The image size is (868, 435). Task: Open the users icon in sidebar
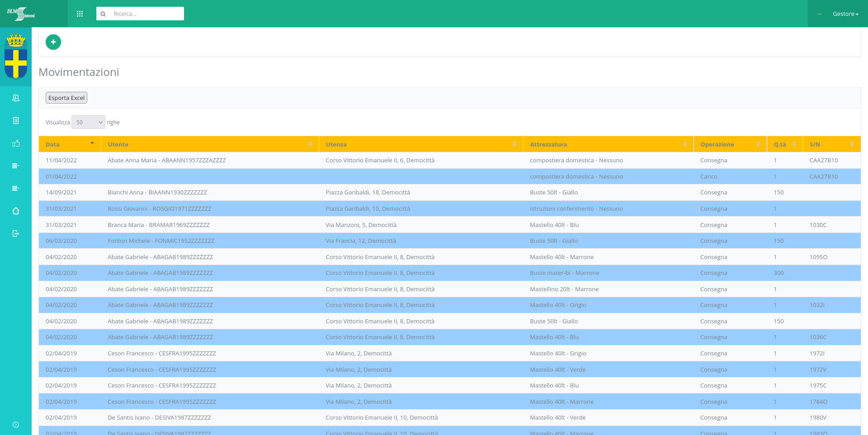[16, 98]
